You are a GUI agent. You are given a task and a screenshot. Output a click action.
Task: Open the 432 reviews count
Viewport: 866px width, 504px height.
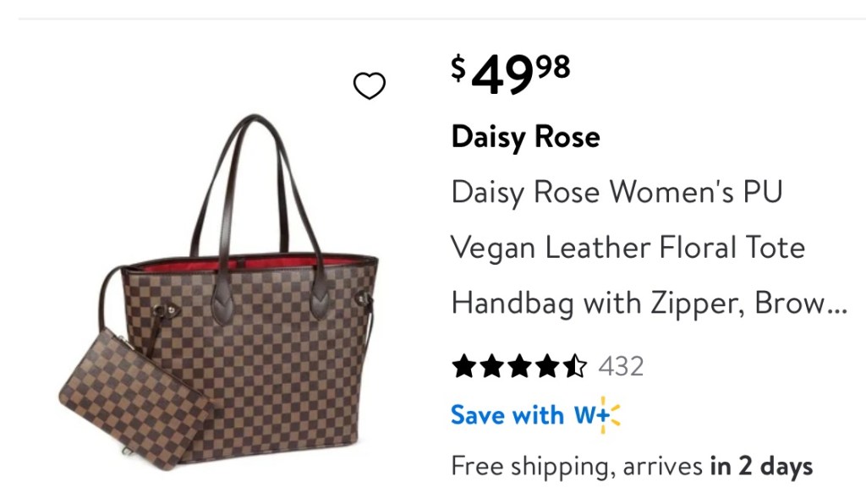coord(622,366)
